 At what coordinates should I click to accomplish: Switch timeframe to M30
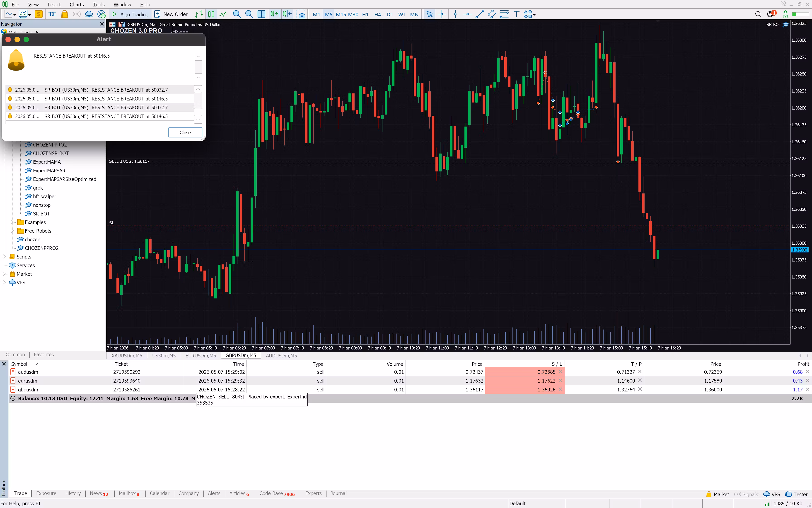click(353, 15)
